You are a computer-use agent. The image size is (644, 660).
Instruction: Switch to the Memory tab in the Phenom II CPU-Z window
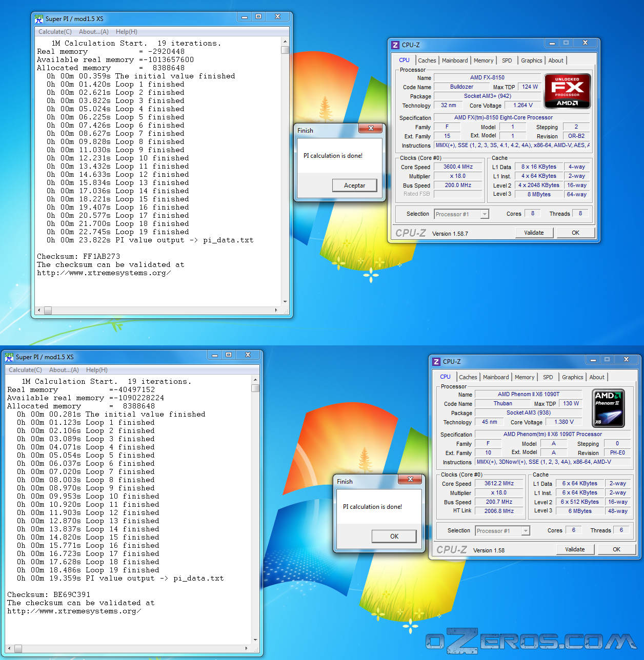coord(525,377)
